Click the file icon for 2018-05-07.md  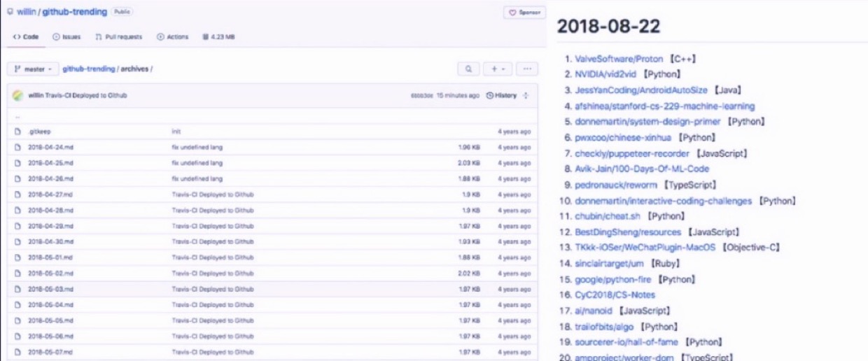click(x=17, y=352)
